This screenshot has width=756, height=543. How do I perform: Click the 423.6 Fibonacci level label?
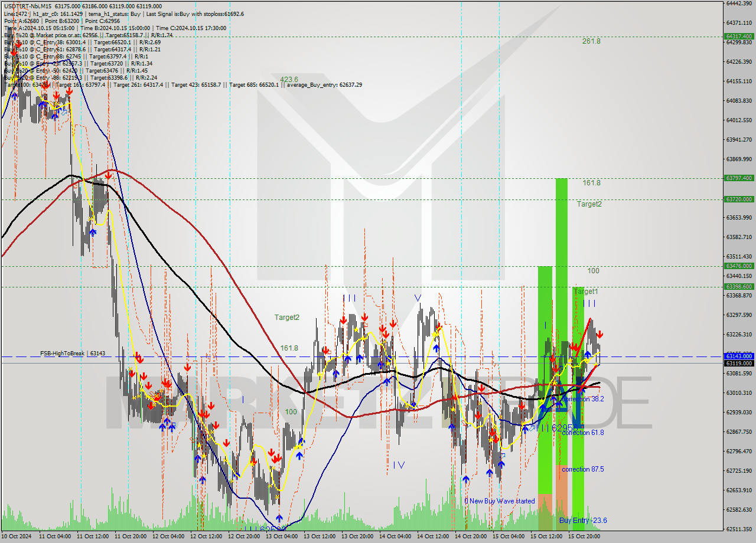(289, 79)
